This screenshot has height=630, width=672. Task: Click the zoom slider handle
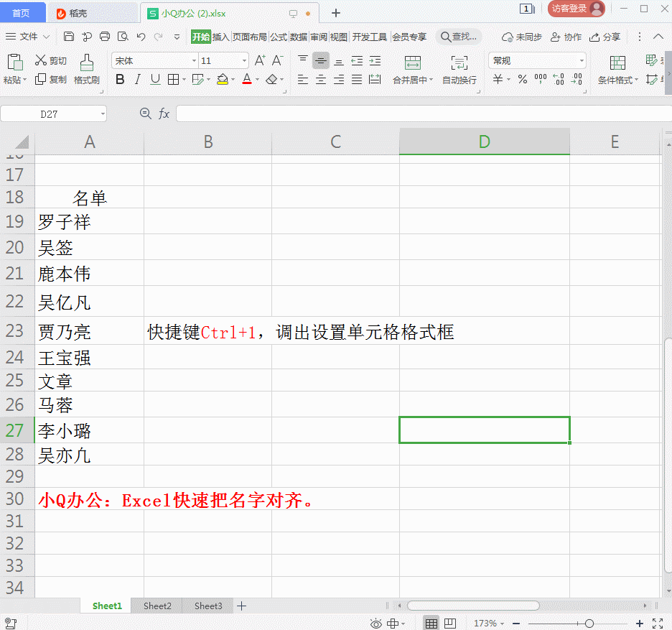click(589, 623)
